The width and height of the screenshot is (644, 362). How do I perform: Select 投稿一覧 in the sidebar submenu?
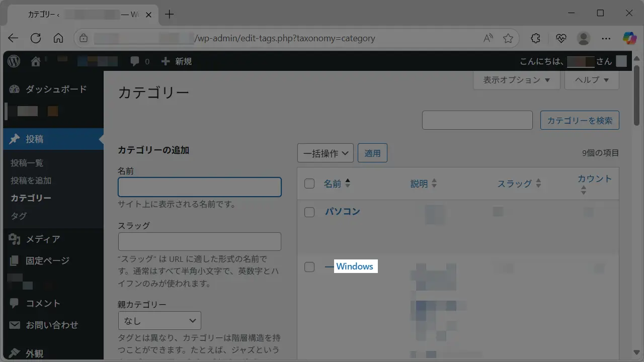click(27, 163)
